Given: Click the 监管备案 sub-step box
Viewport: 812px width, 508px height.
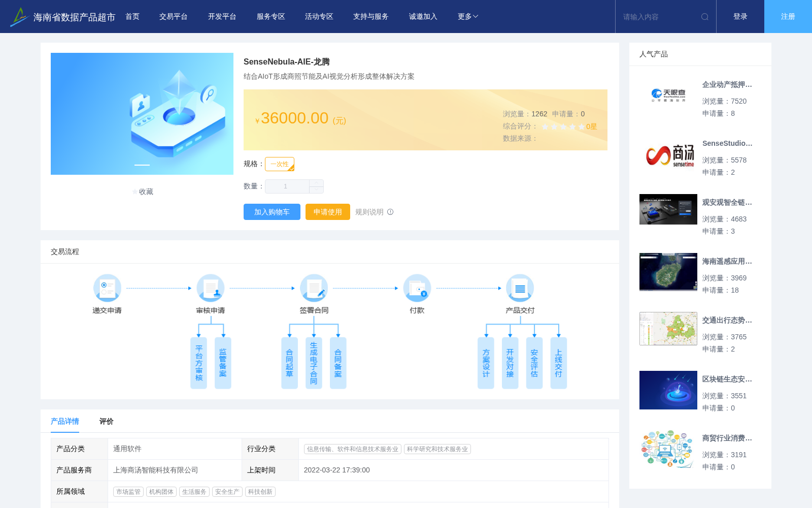Looking at the screenshot, I should coord(223,363).
